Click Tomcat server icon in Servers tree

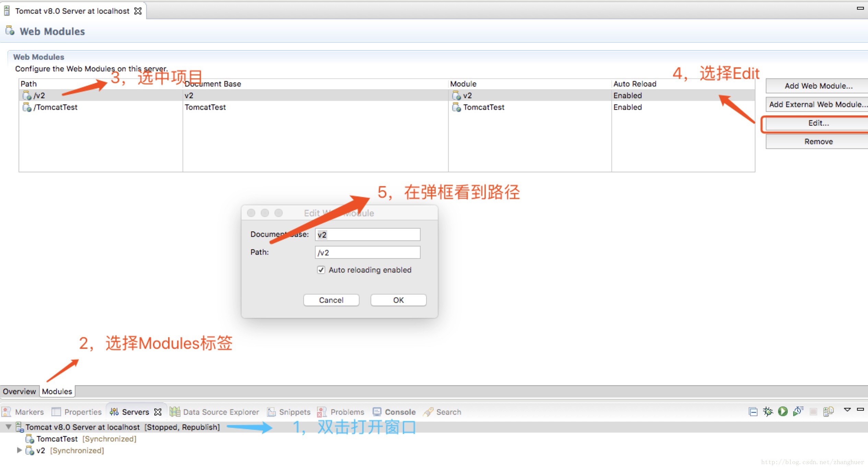click(x=20, y=427)
